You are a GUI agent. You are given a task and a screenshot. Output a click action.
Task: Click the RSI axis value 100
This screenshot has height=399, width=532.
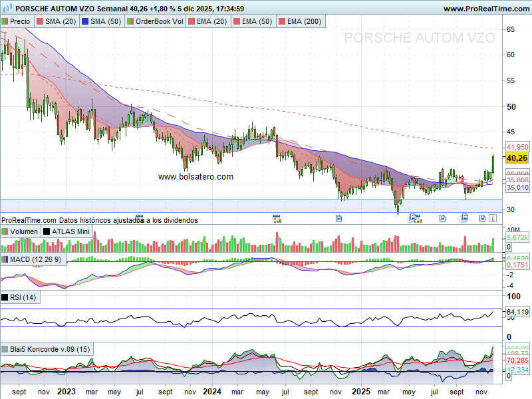click(513, 297)
